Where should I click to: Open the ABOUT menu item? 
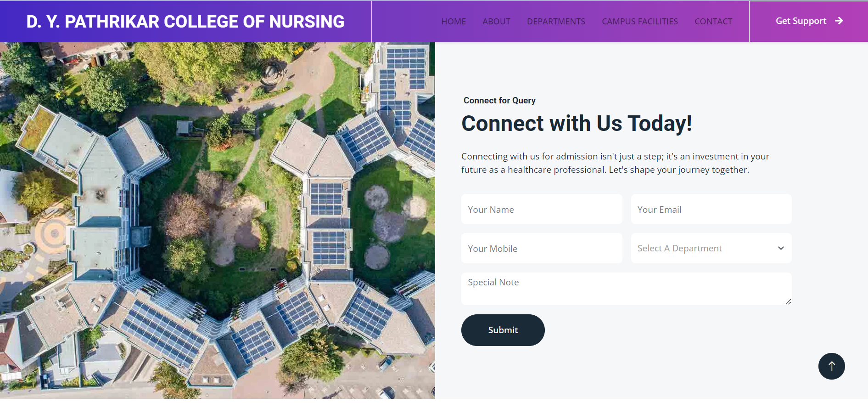[x=496, y=22]
